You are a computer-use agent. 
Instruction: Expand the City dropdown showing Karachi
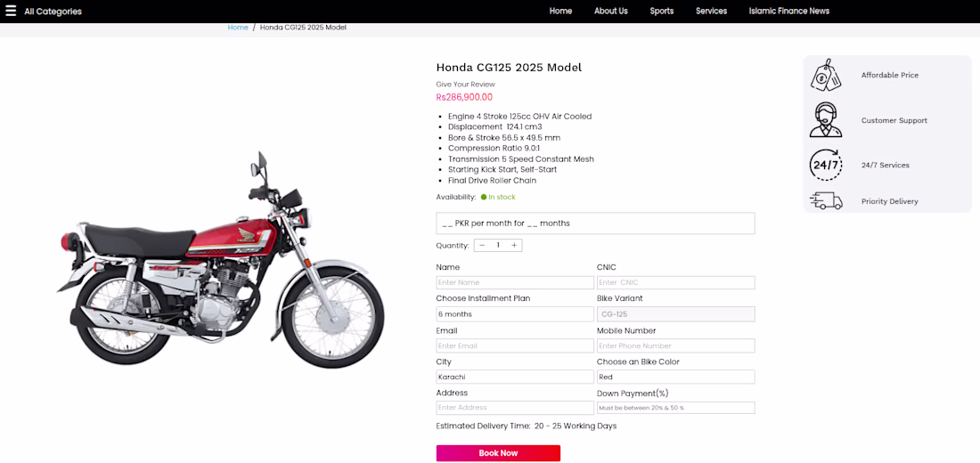[515, 377]
